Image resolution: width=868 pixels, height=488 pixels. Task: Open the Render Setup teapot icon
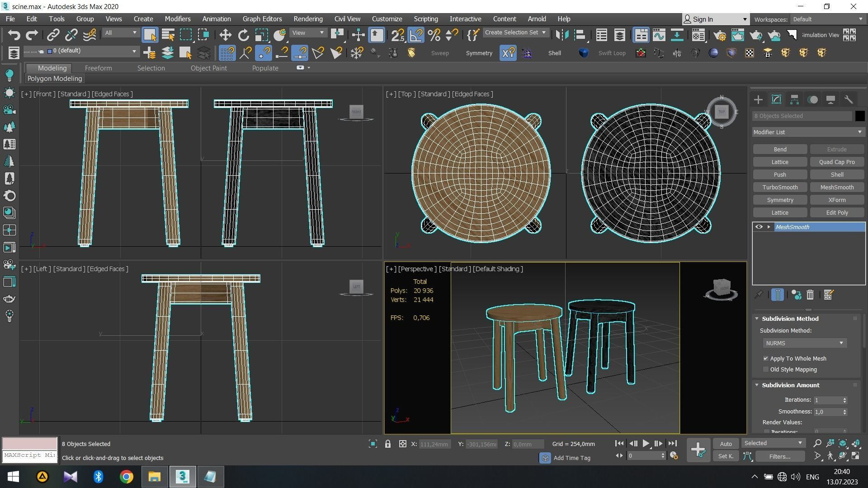click(720, 35)
